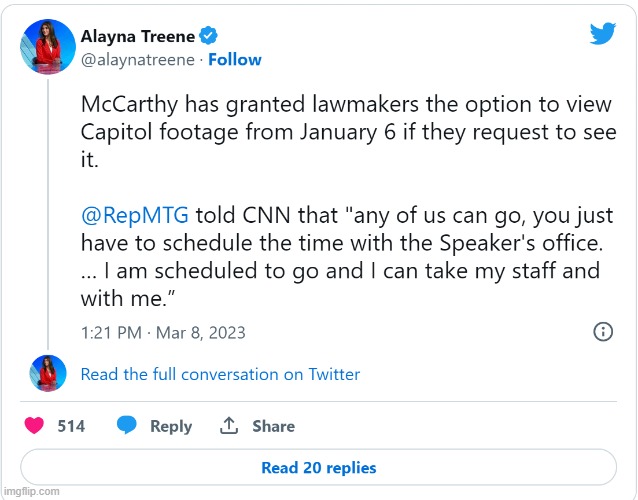Click the 514 likes count
The width and height of the screenshot is (638, 500).
71,426
